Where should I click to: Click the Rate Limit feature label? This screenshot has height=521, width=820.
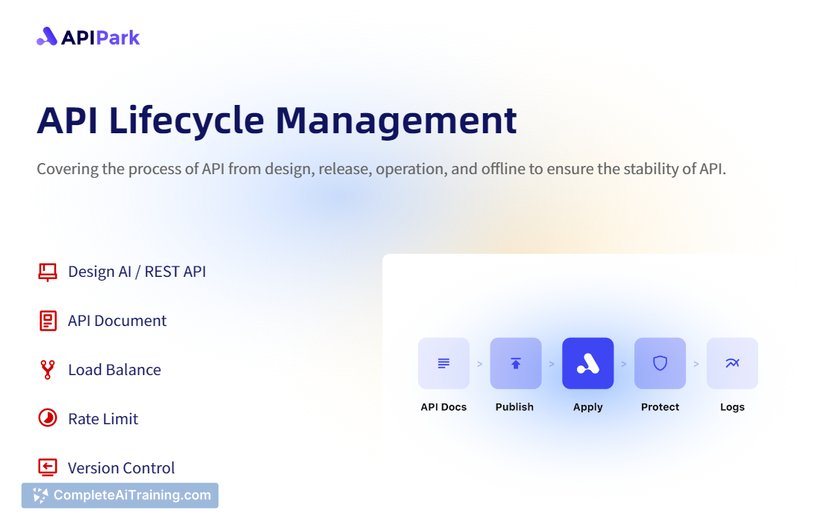[103, 419]
